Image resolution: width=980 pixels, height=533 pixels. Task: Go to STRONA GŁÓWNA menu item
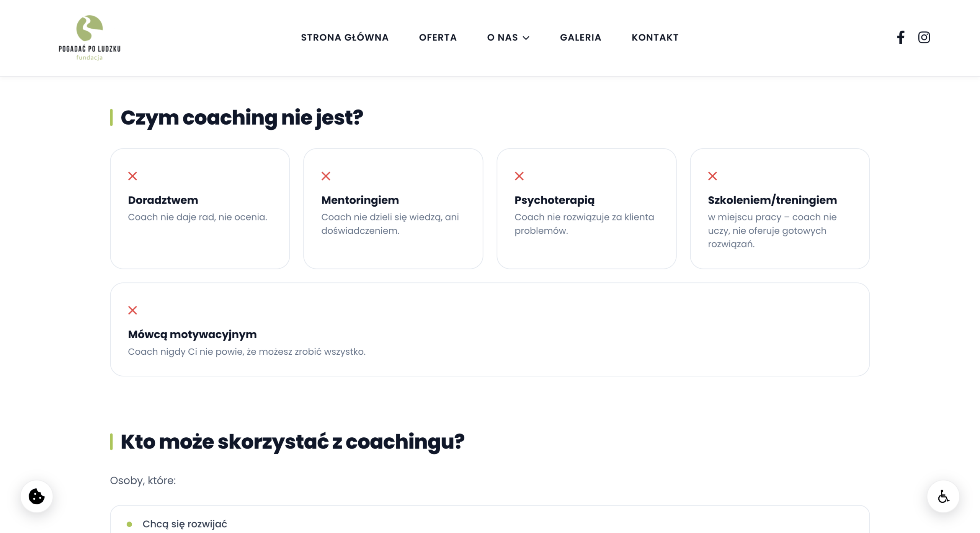[x=345, y=37]
